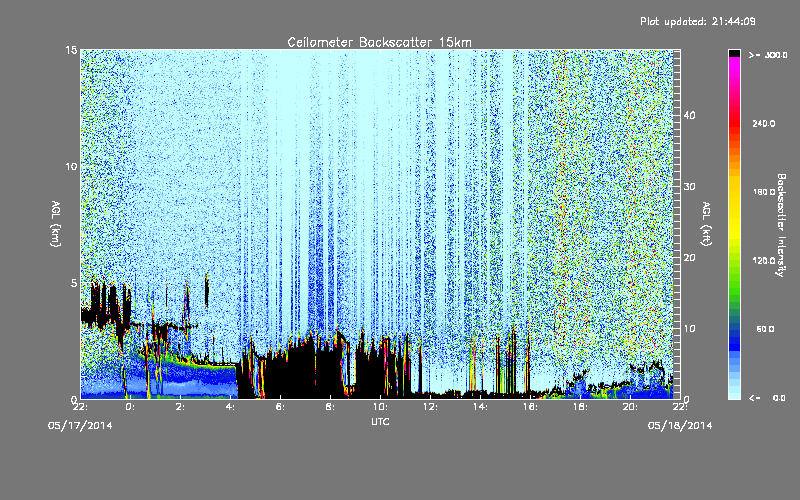Select the 'Backscatter Intensity' colorbar title
800x500 pixels.
(781, 225)
